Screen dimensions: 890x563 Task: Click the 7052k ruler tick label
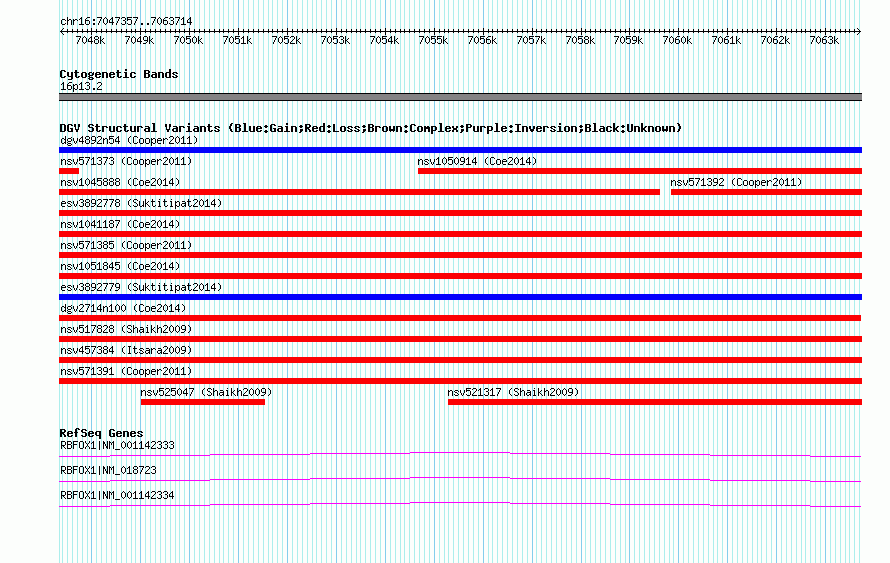point(286,40)
